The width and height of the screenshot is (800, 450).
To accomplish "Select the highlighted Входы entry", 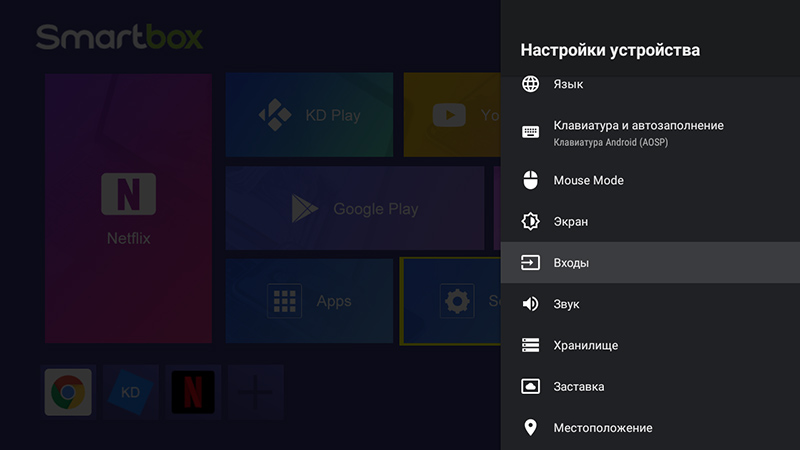I will (650, 263).
